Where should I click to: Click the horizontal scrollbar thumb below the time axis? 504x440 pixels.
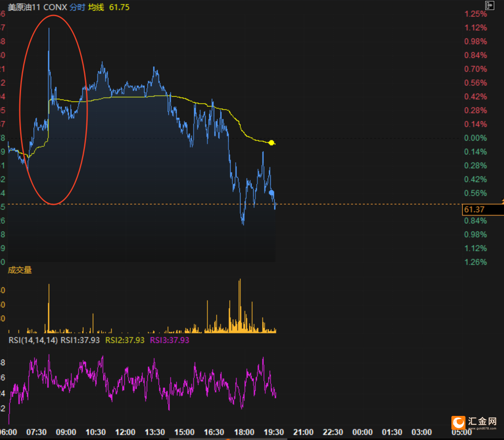point(228,439)
